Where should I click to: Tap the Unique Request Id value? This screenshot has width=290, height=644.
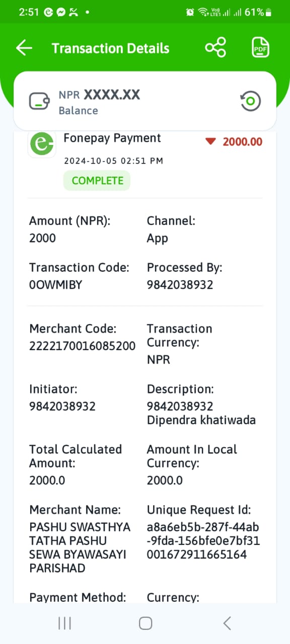[x=203, y=541]
